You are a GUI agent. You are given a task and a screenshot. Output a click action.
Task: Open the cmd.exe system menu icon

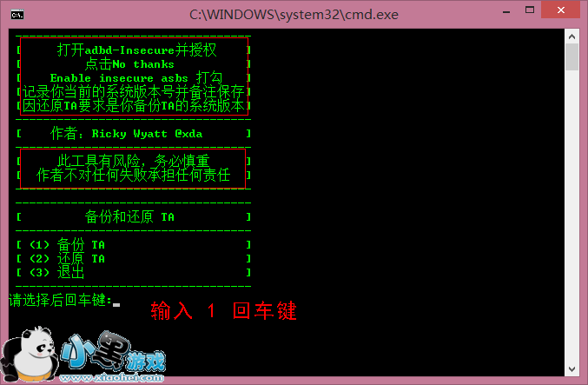[x=17, y=15]
